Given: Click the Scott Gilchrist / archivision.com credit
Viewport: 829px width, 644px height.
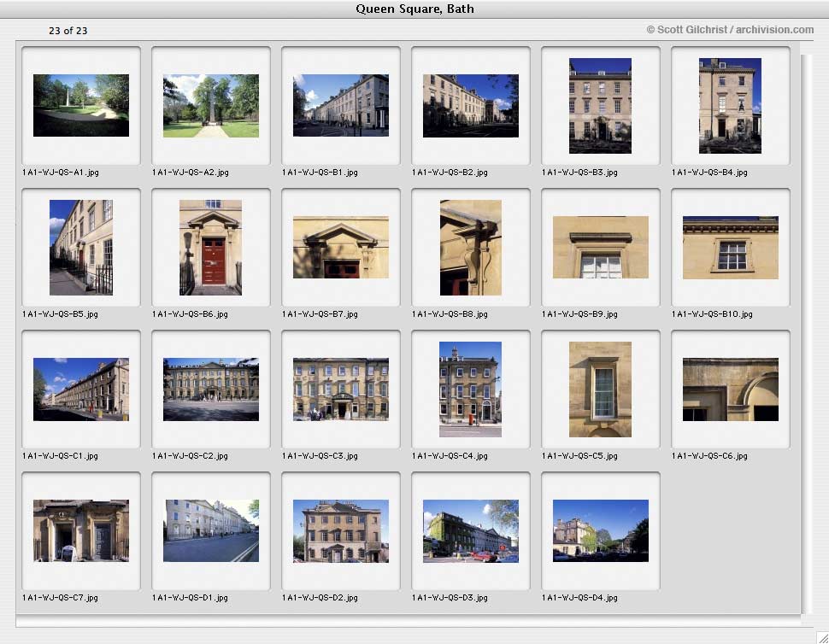Looking at the screenshot, I should click(x=730, y=30).
